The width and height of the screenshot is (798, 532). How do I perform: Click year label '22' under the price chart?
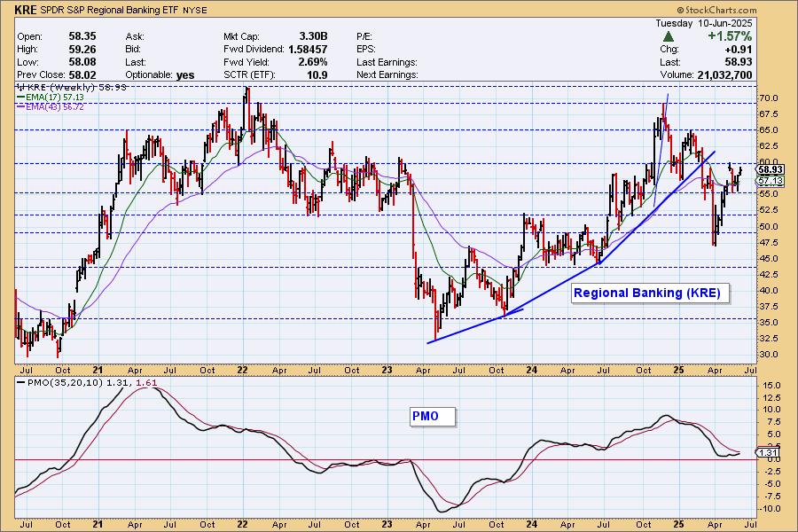point(243,370)
